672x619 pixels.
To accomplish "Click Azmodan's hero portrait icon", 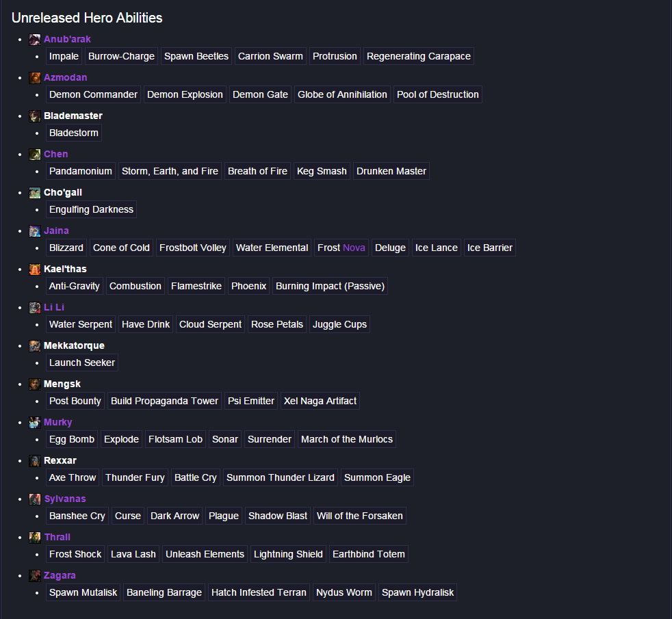I will point(35,78).
